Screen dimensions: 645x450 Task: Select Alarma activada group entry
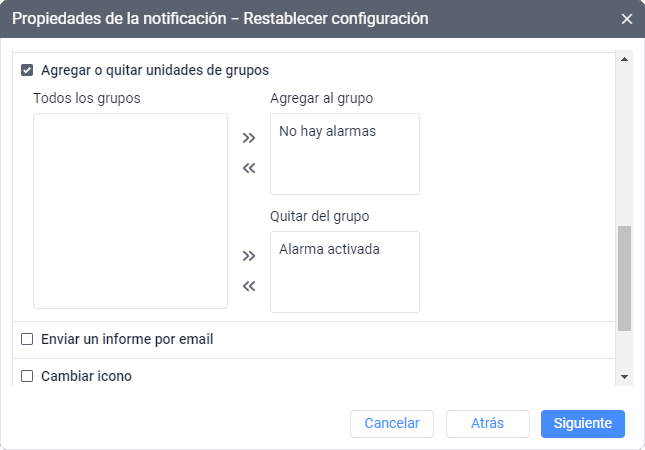[330, 248]
